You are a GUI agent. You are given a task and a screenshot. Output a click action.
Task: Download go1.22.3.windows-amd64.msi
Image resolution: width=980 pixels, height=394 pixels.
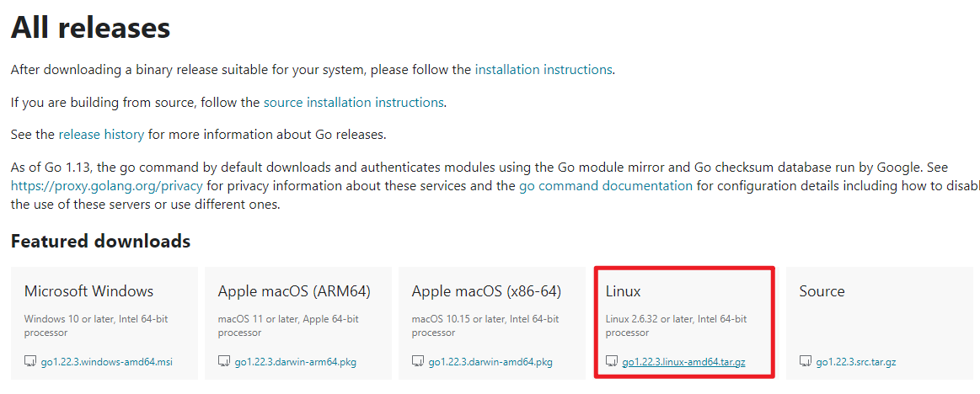click(107, 361)
